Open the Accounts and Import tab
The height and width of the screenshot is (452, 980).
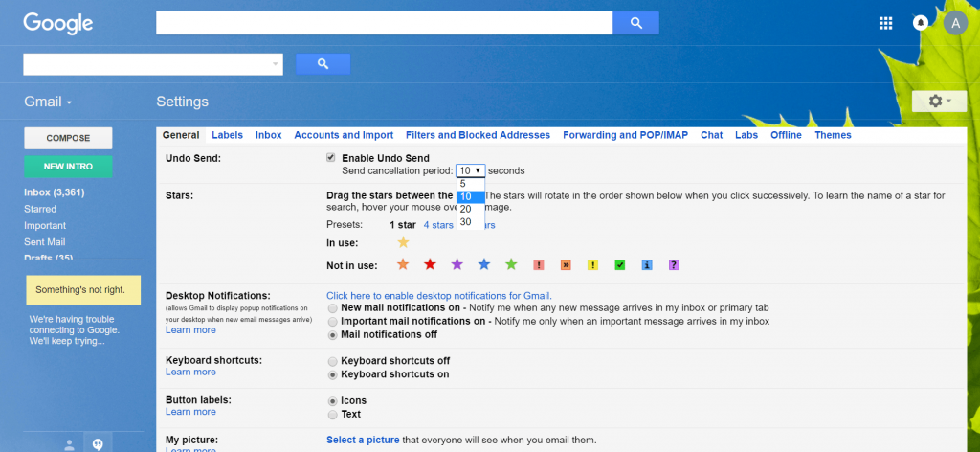coord(344,135)
